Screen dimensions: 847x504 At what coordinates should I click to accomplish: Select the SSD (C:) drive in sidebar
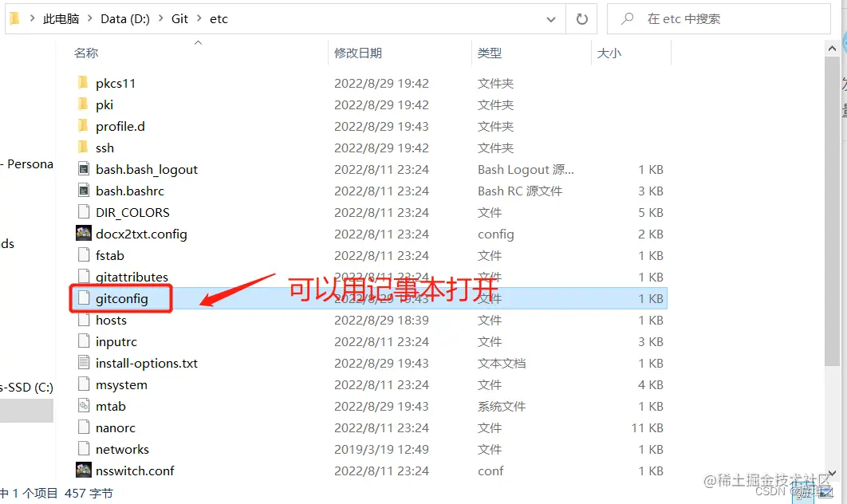pos(26,388)
